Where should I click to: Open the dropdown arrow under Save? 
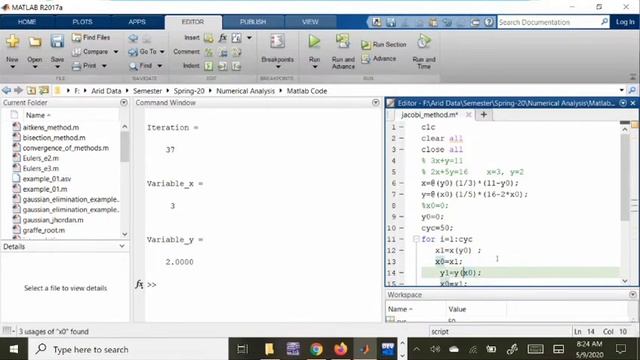[57, 67]
